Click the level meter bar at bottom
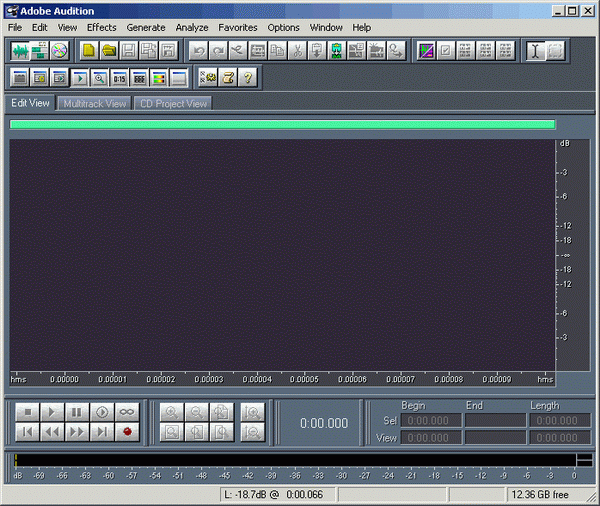Image resolution: width=600 pixels, height=506 pixels. pyautogui.click(x=295, y=460)
